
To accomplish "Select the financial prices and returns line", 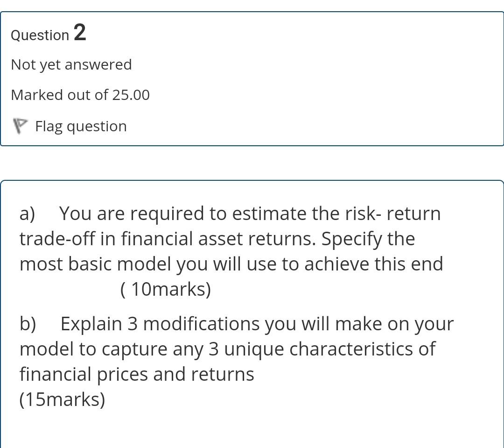I will (x=137, y=374).
